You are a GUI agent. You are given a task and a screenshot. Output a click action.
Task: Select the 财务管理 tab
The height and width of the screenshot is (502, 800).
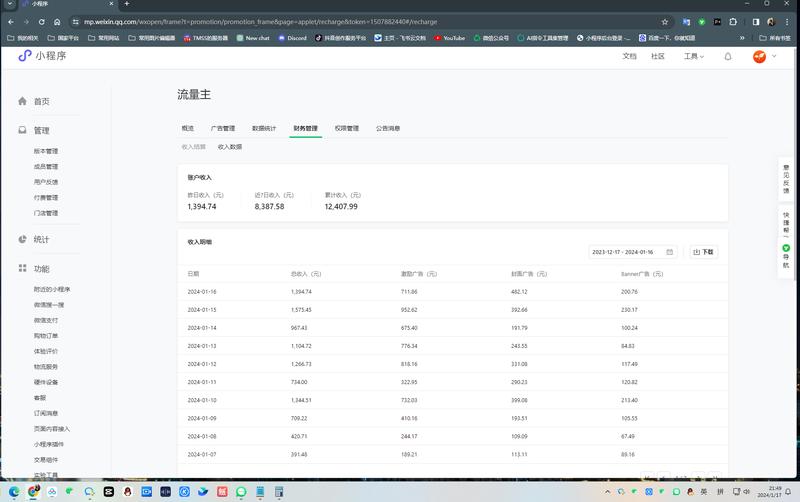[305, 128]
